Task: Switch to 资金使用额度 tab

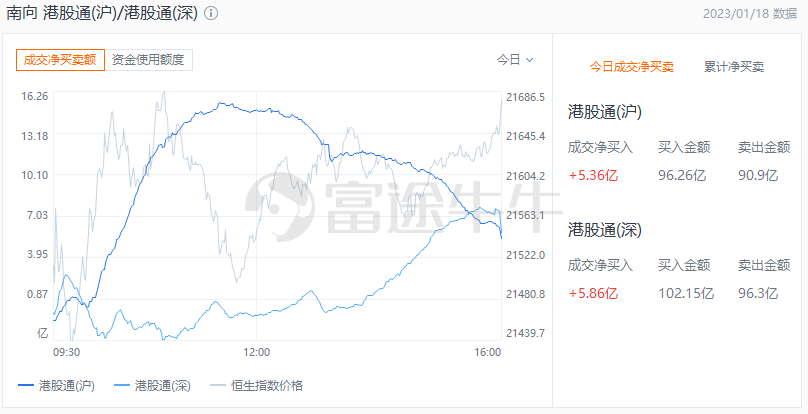Action: coord(148,60)
